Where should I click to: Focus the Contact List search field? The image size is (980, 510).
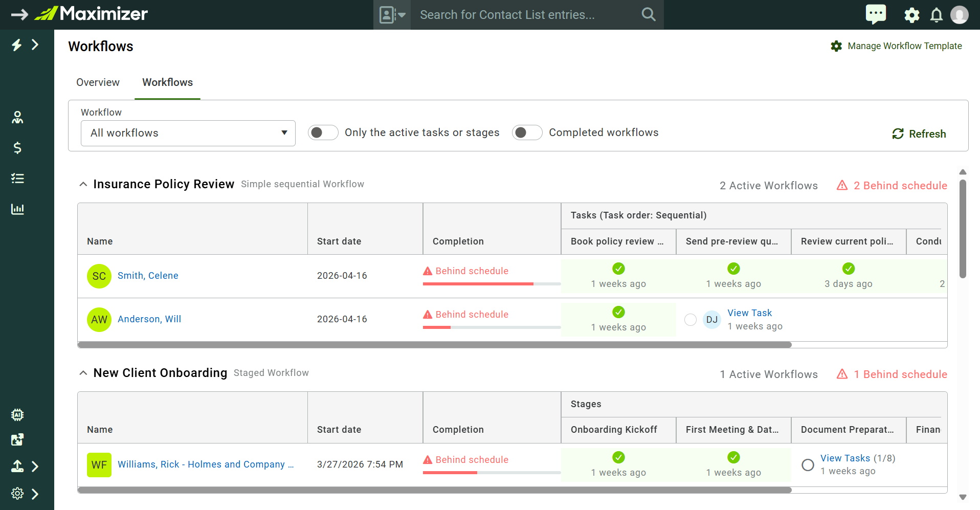pos(527,15)
